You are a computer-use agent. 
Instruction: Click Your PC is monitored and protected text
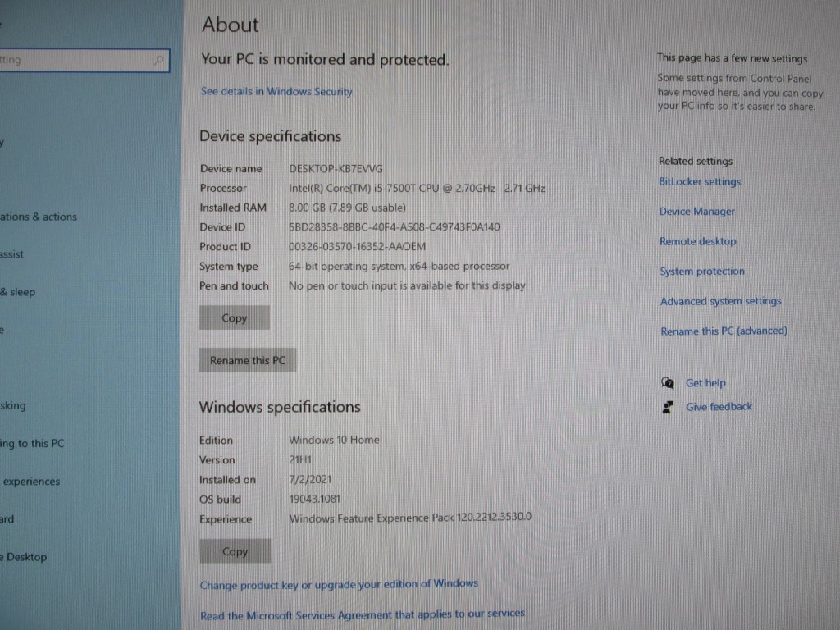click(325, 59)
